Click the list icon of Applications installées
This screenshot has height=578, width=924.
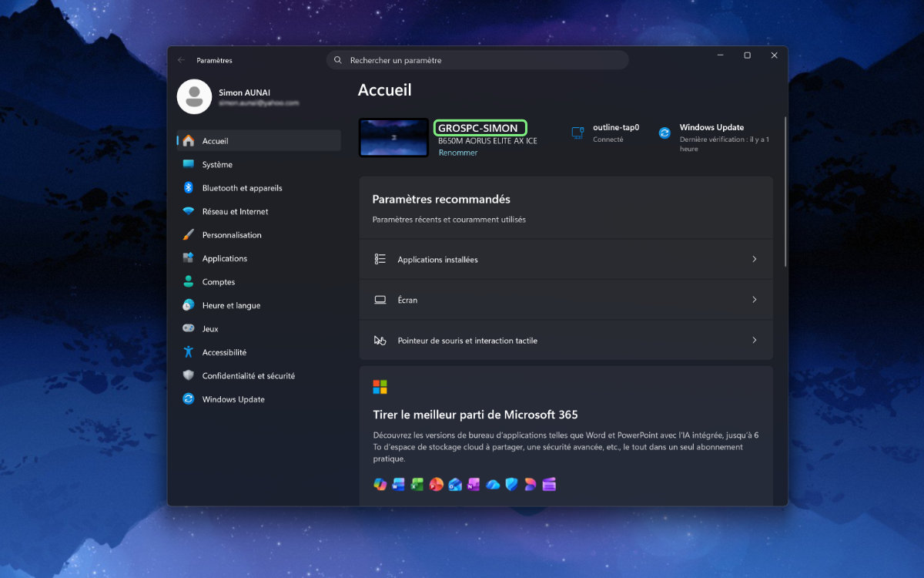pos(380,259)
